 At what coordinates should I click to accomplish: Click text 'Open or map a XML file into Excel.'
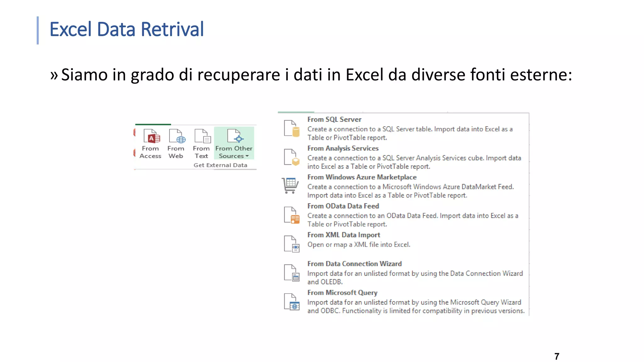point(359,244)
